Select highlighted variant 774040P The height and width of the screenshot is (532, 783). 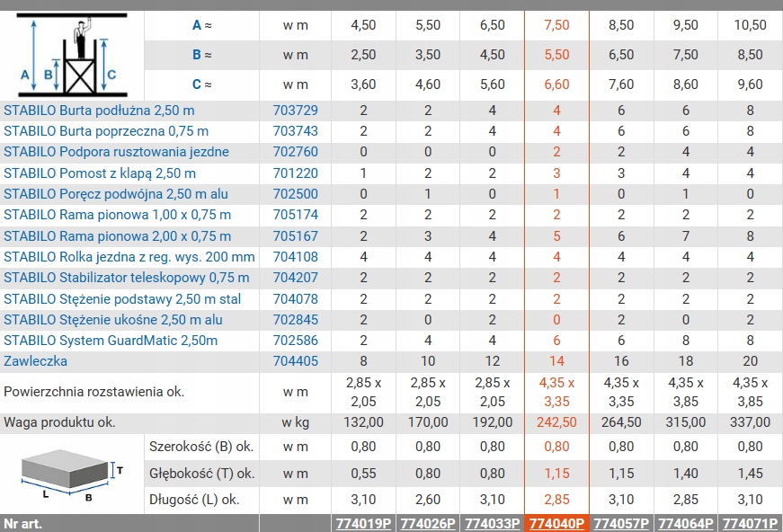pyautogui.click(x=556, y=524)
